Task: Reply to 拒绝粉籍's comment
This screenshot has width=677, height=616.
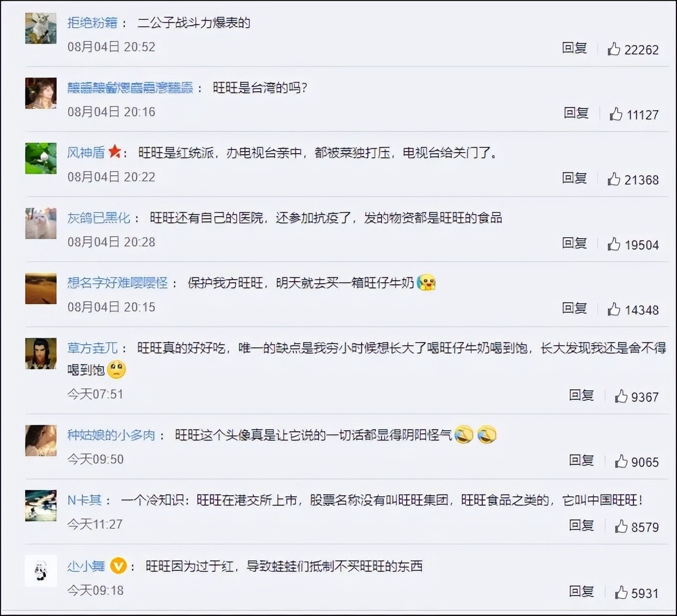Action: point(574,48)
